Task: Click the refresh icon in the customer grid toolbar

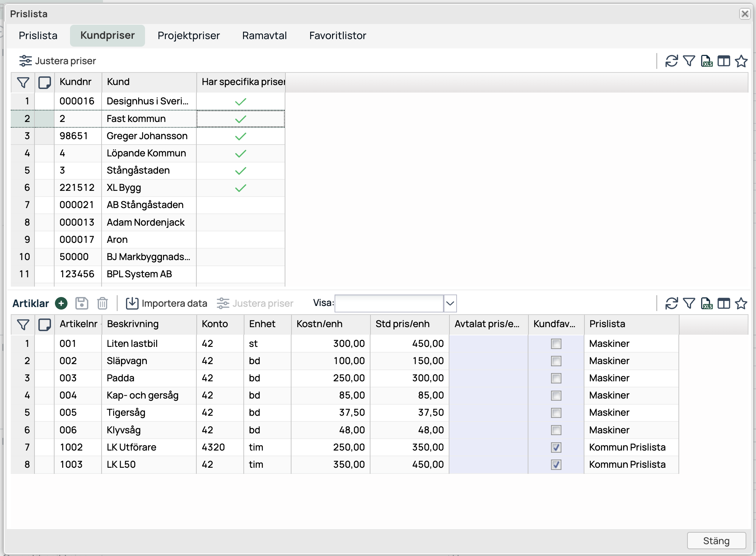Action: 671,61
